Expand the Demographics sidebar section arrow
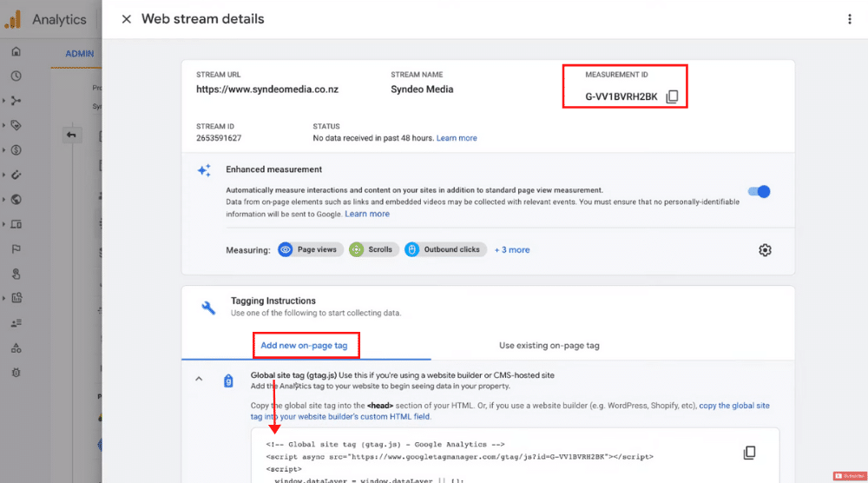The width and height of the screenshot is (868, 483). pyautogui.click(x=3, y=200)
